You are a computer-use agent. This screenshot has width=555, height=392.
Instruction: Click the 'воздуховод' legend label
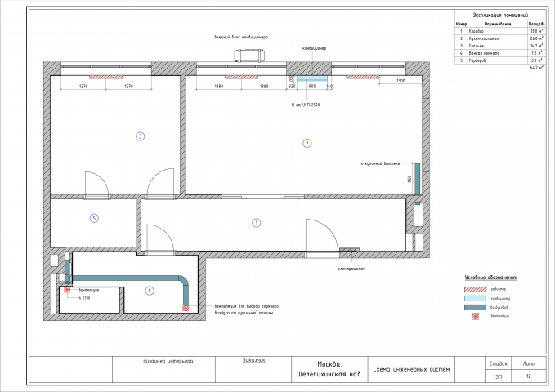click(x=499, y=307)
